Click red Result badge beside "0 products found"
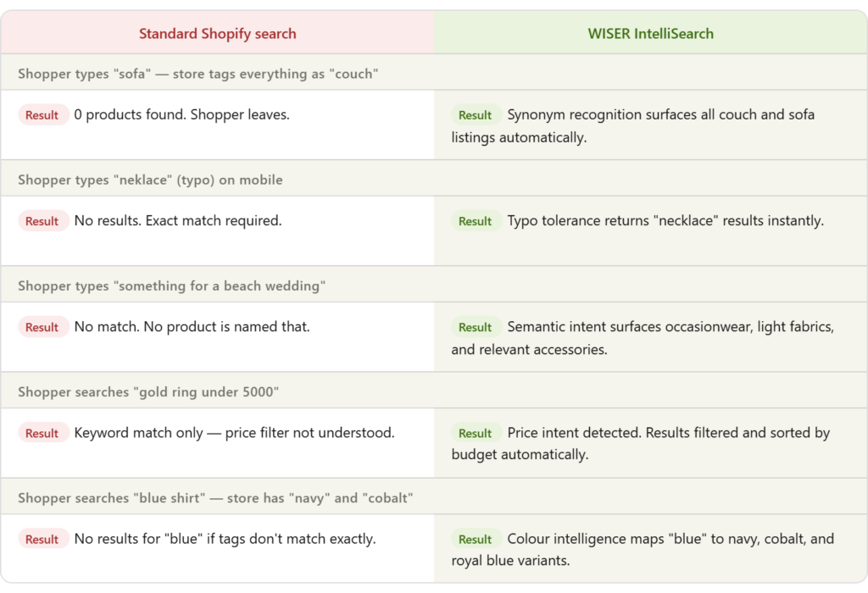 click(42, 115)
